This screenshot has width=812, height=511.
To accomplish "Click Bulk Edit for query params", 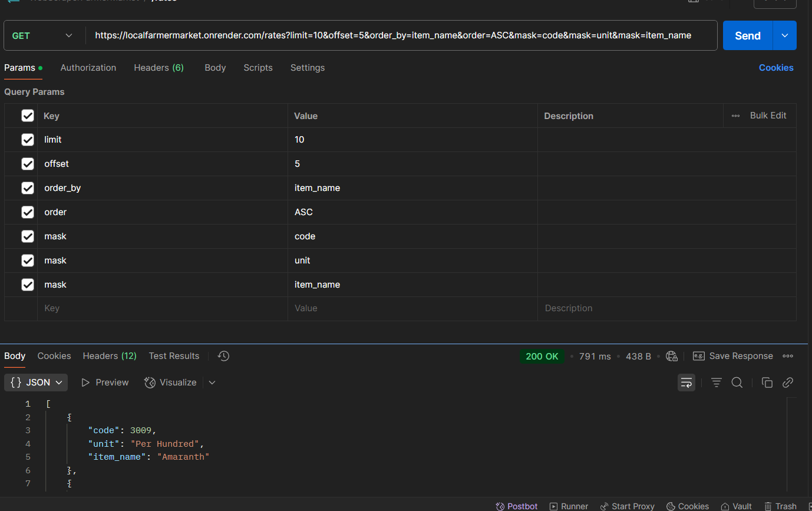I will click(768, 116).
